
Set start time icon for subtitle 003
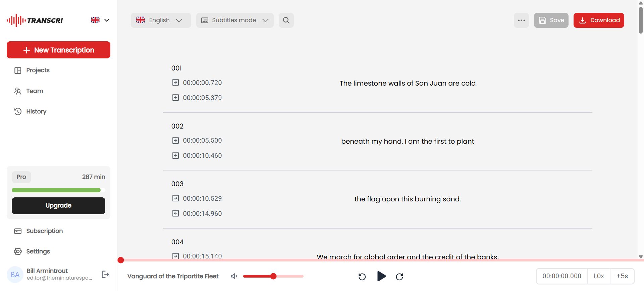175,198
